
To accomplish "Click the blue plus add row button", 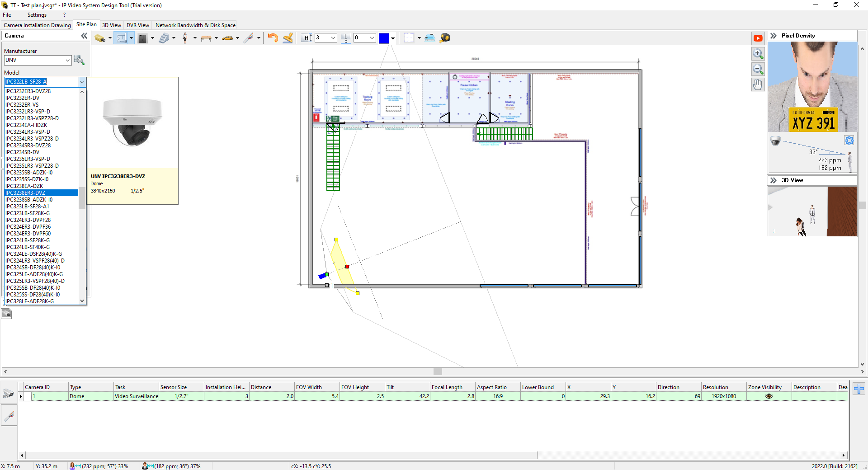I will click(859, 389).
